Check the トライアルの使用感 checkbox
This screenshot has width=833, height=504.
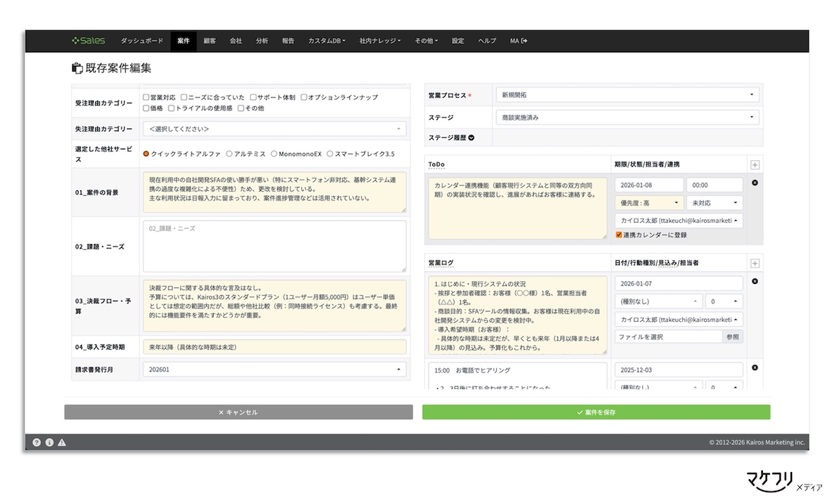171,108
